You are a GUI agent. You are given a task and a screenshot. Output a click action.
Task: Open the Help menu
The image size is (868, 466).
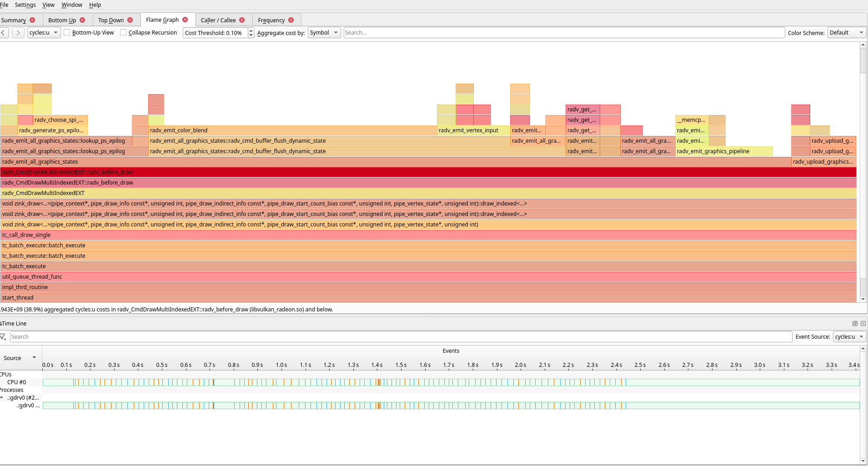95,5
